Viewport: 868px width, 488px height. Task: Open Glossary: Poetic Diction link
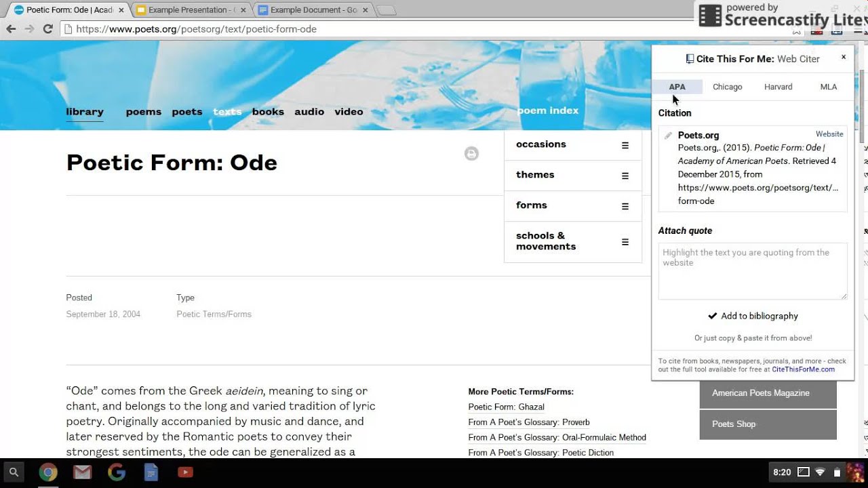point(540,453)
